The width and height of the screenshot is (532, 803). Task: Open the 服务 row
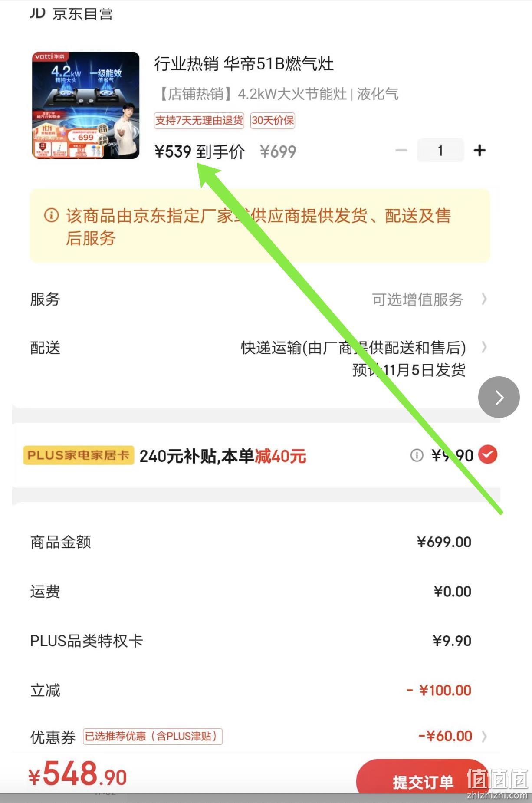259,299
